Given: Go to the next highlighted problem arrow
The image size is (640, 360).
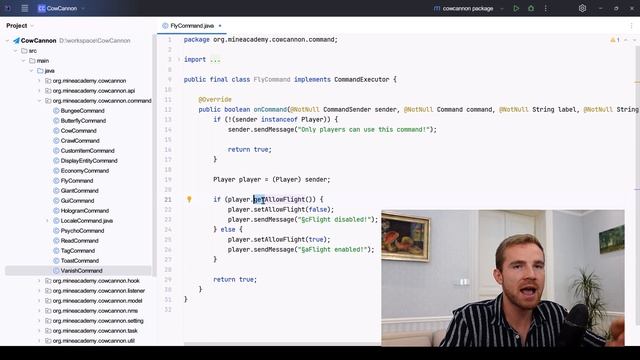Looking at the screenshot, I should 634,40.
